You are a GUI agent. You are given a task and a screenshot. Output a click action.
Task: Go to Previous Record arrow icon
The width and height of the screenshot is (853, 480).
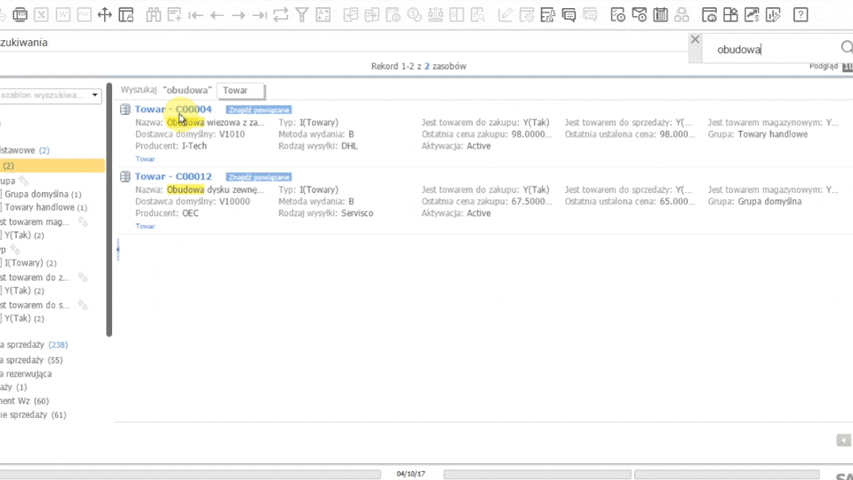click(x=217, y=15)
